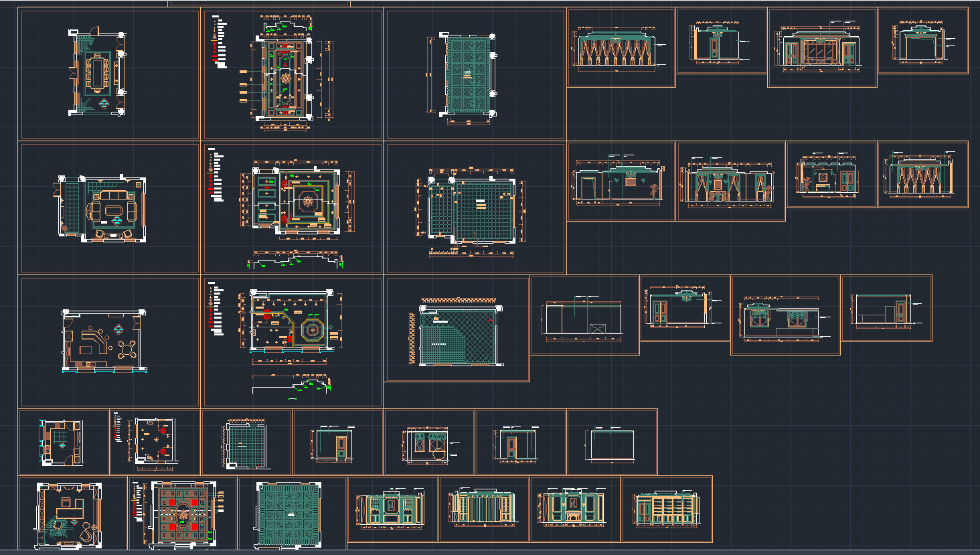The width and height of the screenshot is (980, 555).
Task: Click the square-framed medallion in the living room ceiling plan
Action: click(309, 200)
